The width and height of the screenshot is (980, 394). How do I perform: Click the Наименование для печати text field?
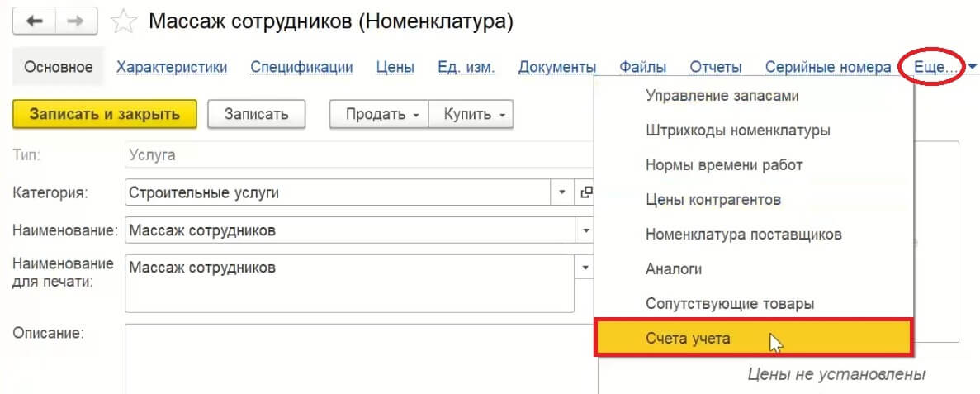pyautogui.click(x=349, y=283)
